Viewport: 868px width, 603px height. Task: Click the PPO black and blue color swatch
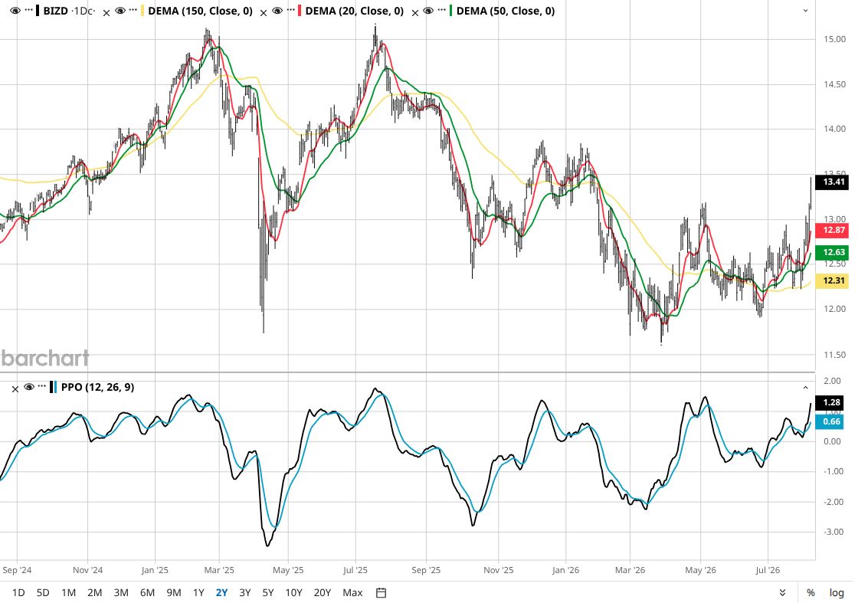tap(53, 387)
